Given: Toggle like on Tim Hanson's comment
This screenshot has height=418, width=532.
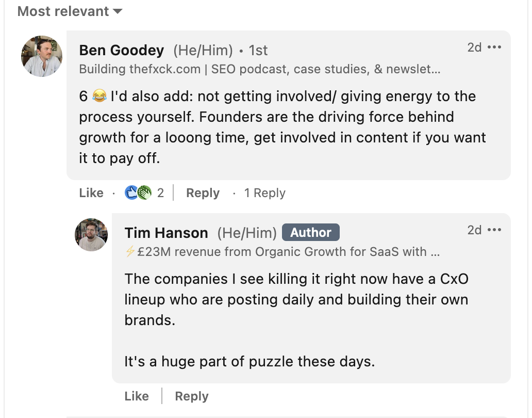Looking at the screenshot, I should pos(137,396).
